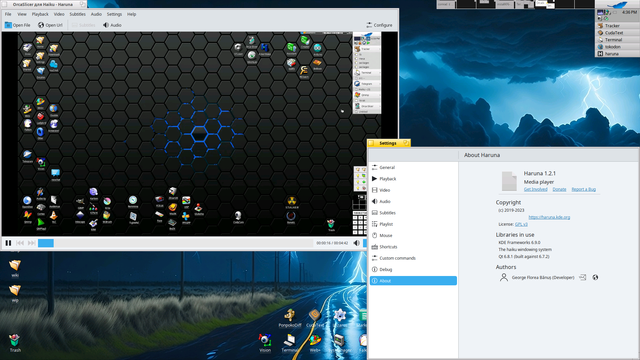This screenshot has height=360, width=640.
Task: Skip to previous file in playlist
Action: pos(20,243)
